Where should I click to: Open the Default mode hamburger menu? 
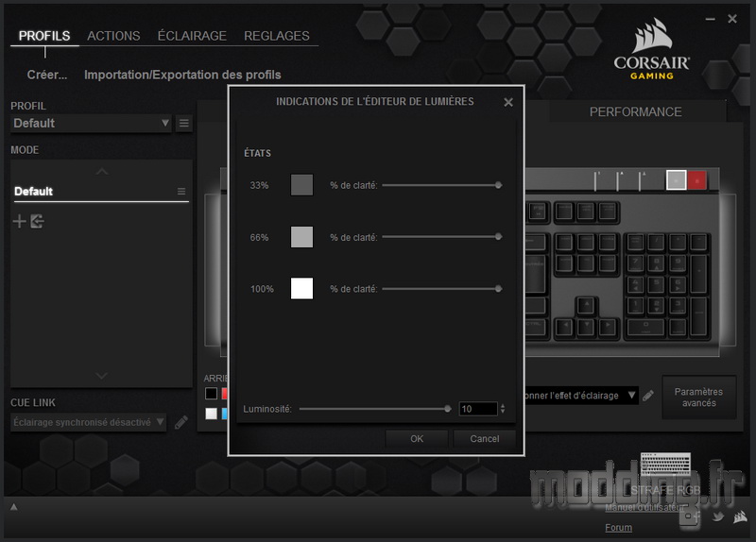click(181, 192)
